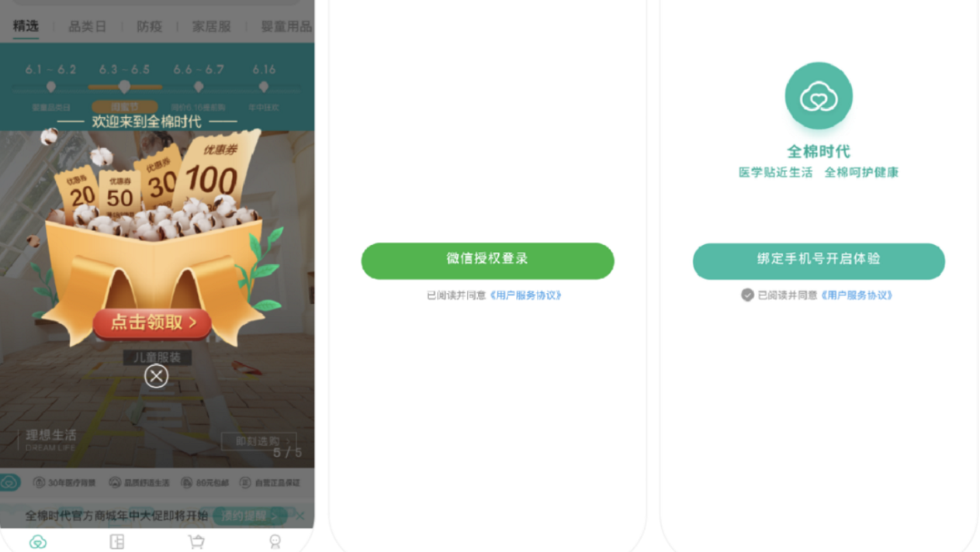Click the 点击领取 red button
Image resolution: width=980 pixels, height=552 pixels.
(152, 323)
